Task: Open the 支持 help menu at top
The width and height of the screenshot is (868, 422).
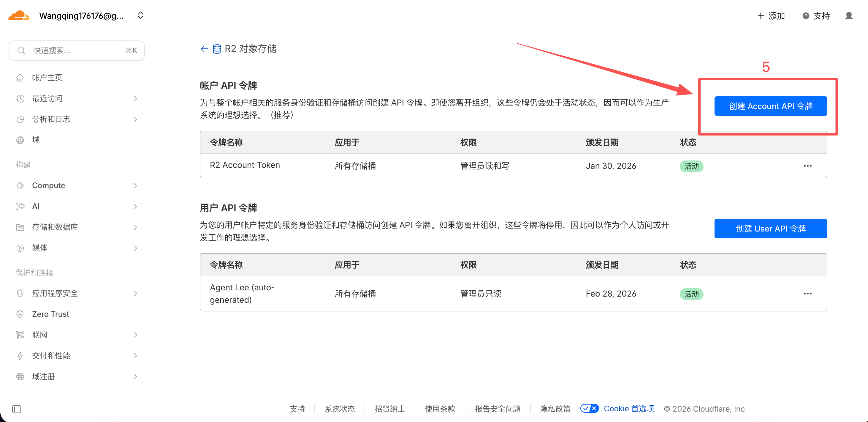Action: pos(816,16)
